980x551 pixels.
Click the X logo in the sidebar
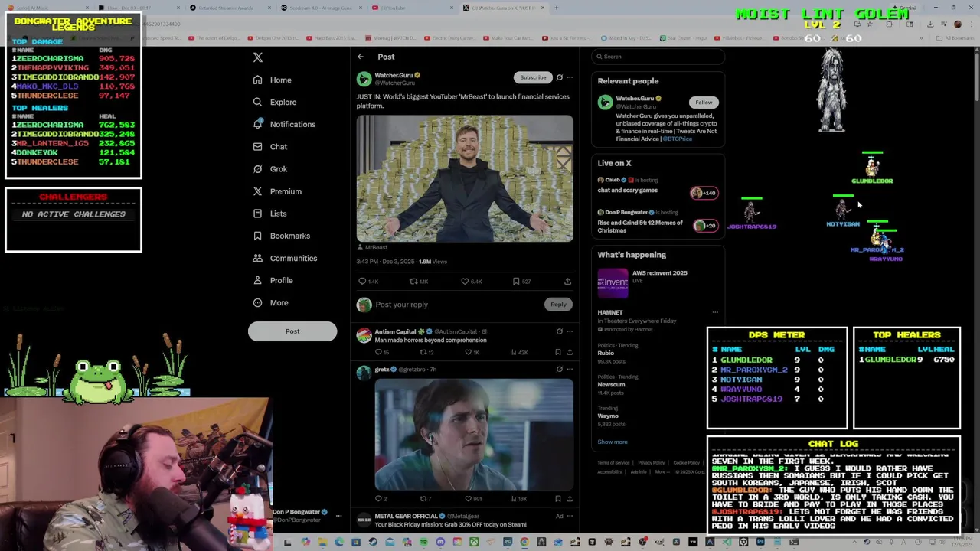click(x=258, y=57)
